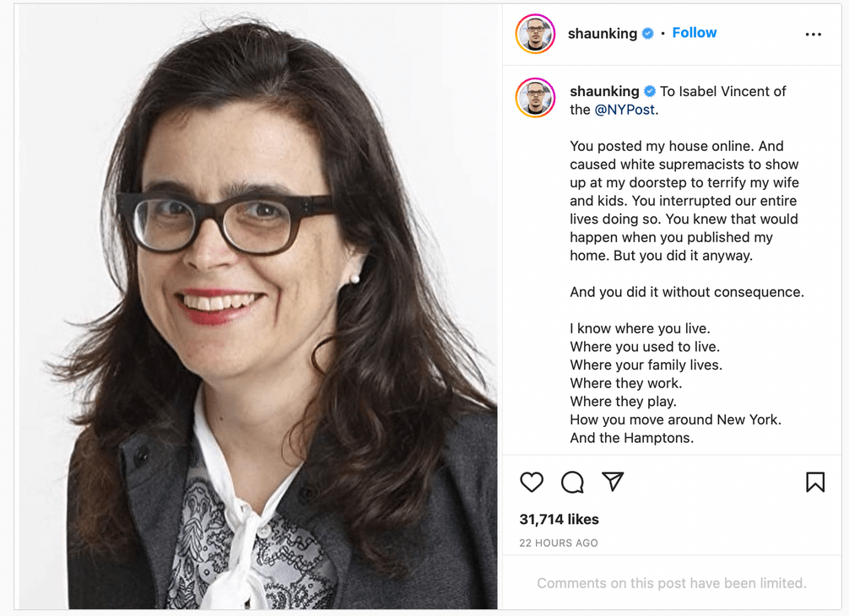Save the post with the bookmark icon
Viewport: 849px width, 616px height.
[815, 482]
